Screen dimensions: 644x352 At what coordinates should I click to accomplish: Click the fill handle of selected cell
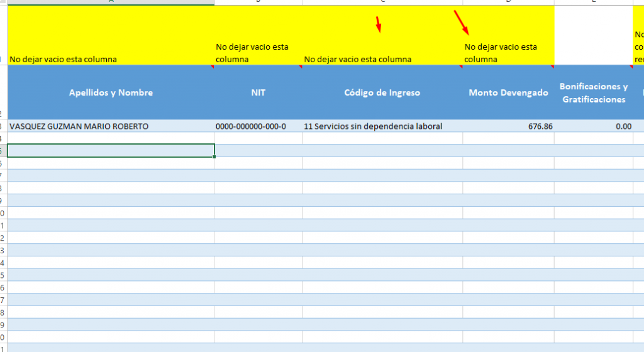pos(214,157)
